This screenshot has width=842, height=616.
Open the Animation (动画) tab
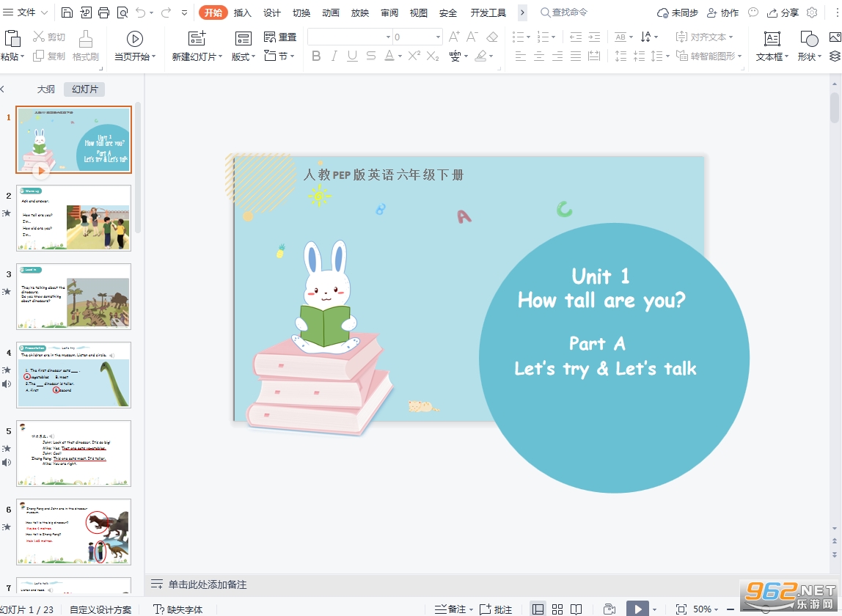click(x=330, y=12)
